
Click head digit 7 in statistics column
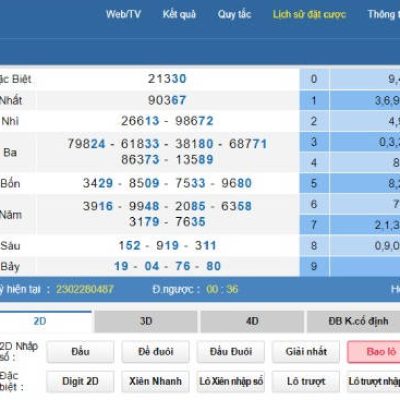[x=314, y=225]
